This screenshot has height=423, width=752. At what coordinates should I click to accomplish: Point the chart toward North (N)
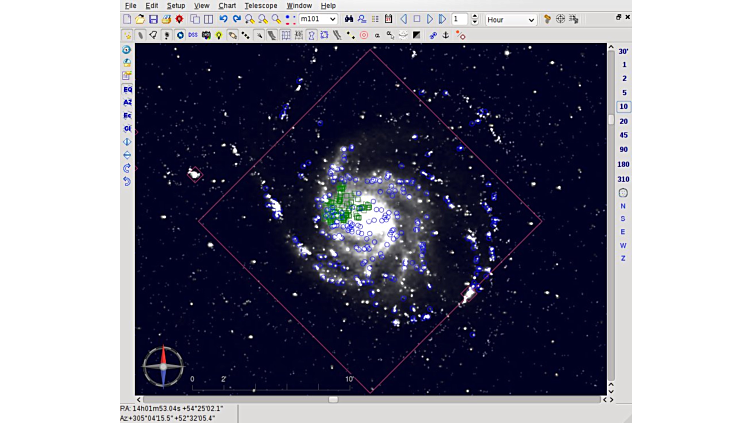[x=623, y=206]
